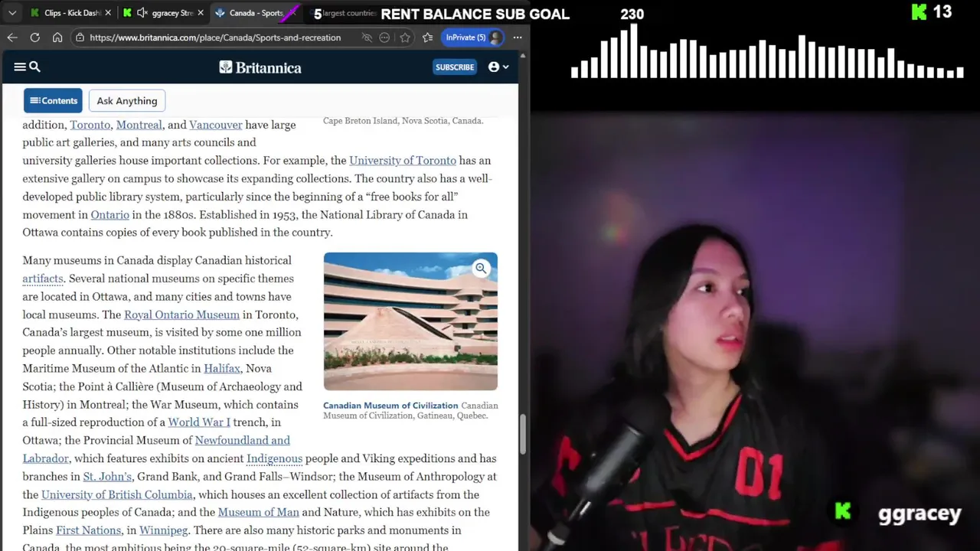
Task: Open Britannica hamburger menu
Action: tap(20, 67)
